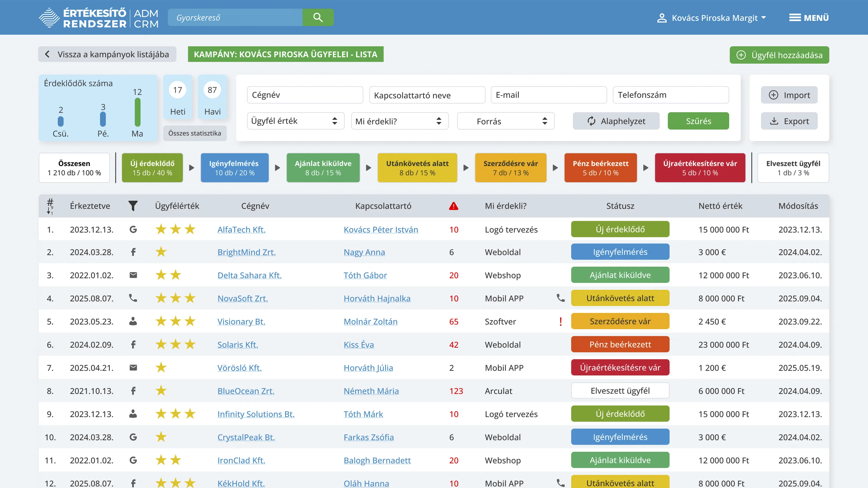The image size is (868, 488).
Task: Open the contact Nagy Anna link
Action: [364, 252]
